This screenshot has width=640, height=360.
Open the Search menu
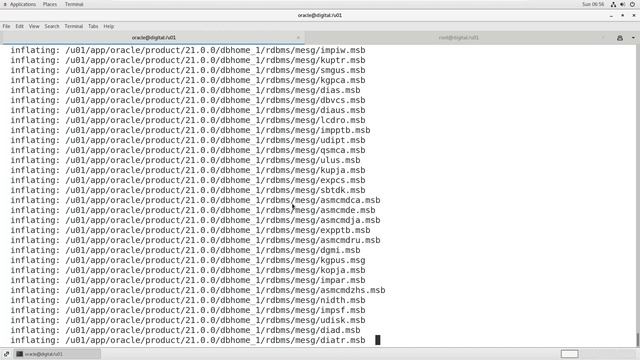tap(52, 26)
